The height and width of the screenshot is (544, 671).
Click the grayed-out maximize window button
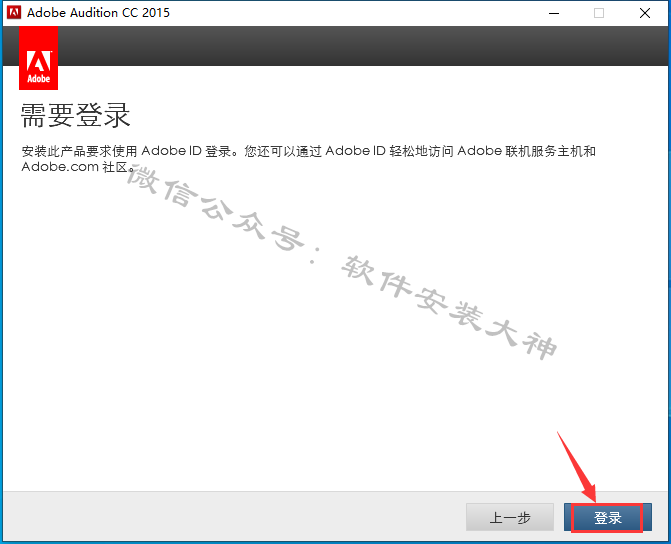[x=599, y=13]
